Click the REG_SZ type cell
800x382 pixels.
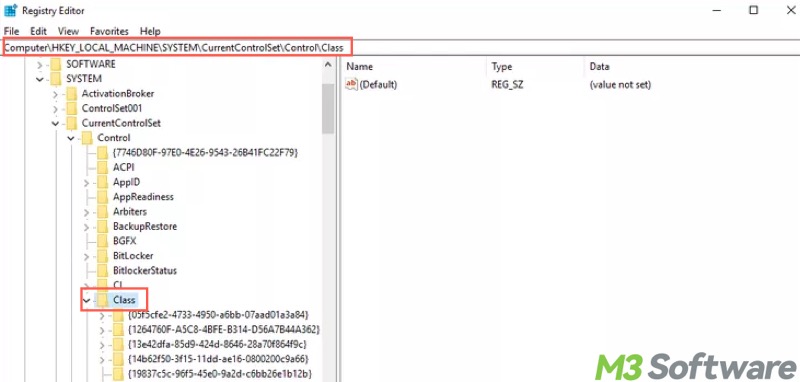[x=507, y=85]
